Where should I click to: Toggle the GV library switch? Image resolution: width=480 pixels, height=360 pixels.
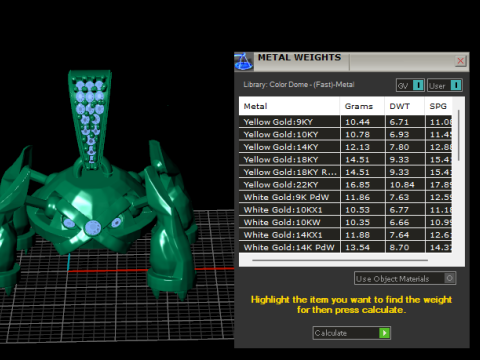(410, 85)
